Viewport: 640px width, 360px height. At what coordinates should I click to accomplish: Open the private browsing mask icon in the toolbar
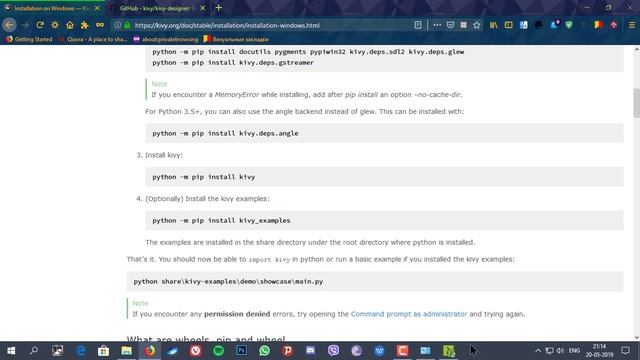click(100, 25)
